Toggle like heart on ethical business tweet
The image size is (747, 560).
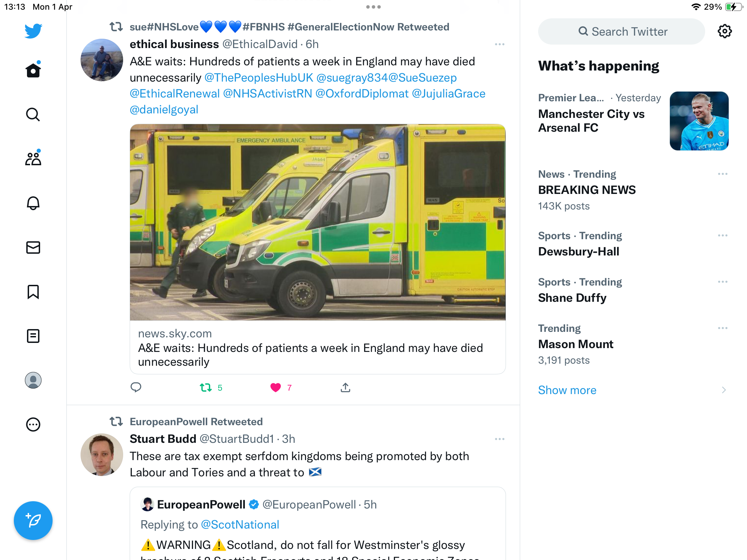coord(276,388)
